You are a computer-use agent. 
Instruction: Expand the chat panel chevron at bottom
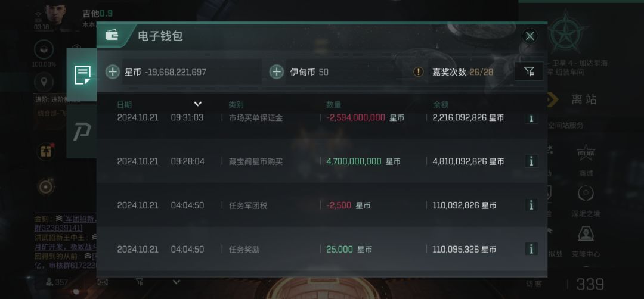click(176, 282)
